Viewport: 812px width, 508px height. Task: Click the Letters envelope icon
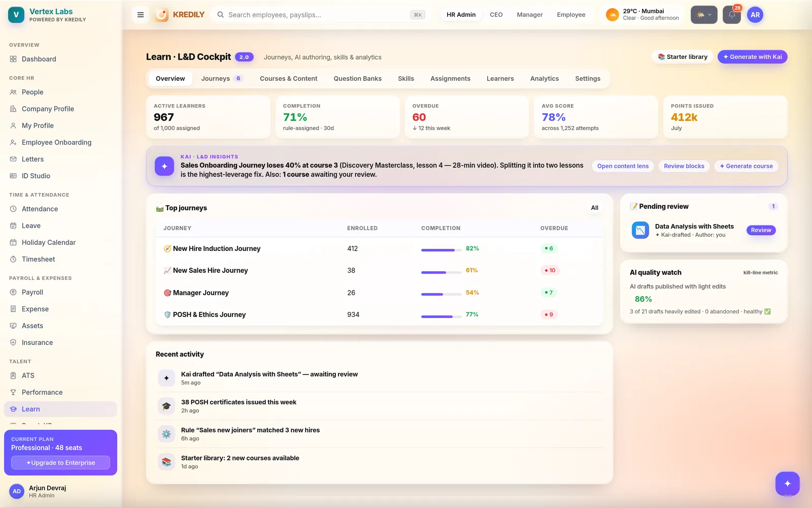click(13, 159)
